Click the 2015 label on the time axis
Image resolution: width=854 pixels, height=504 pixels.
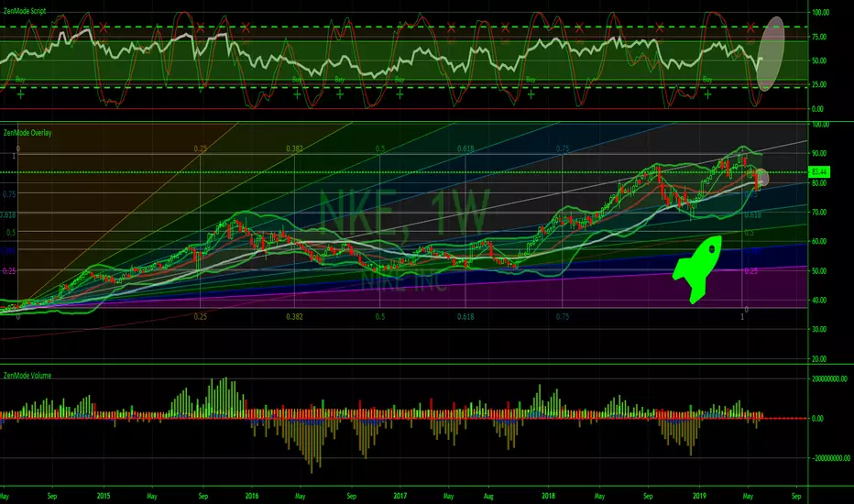[x=104, y=496]
